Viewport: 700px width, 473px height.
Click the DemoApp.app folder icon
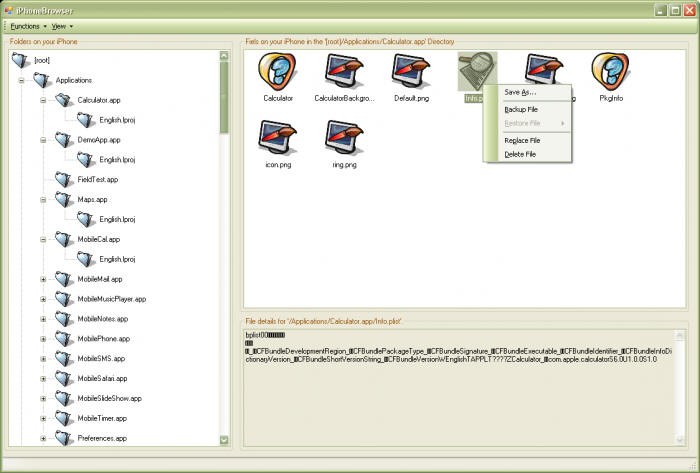pyautogui.click(x=64, y=140)
